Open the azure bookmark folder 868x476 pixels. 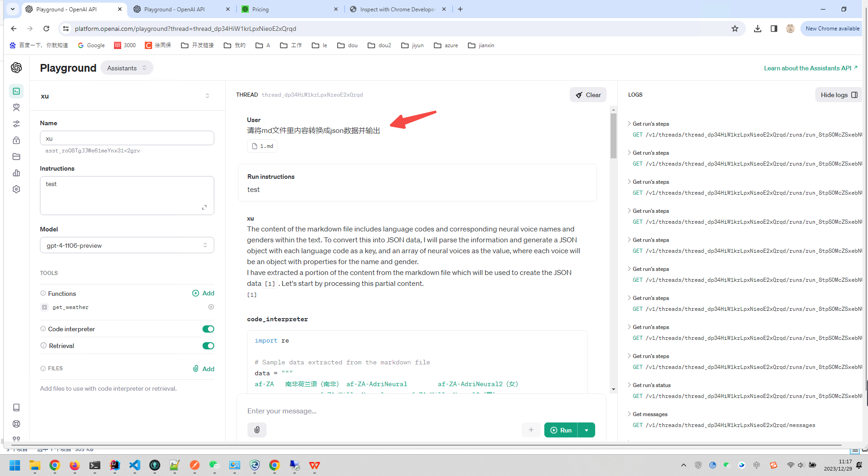point(446,45)
